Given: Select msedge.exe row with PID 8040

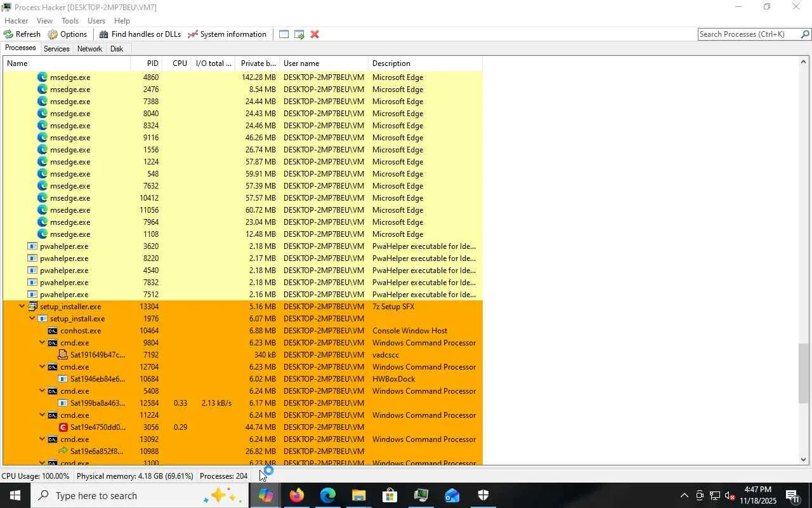Looking at the screenshot, I should pos(243,114).
